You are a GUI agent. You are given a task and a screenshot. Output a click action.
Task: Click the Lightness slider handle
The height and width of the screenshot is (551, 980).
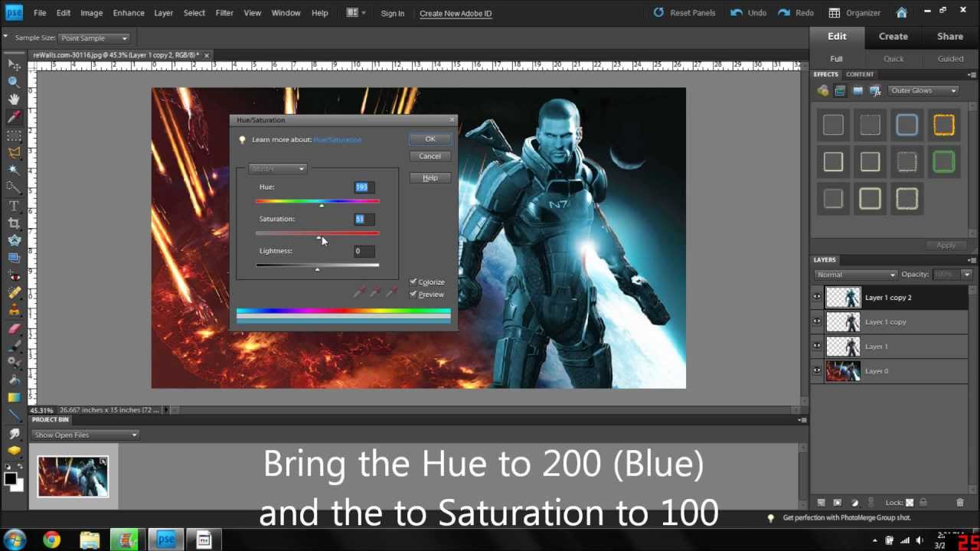(x=317, y=269)
